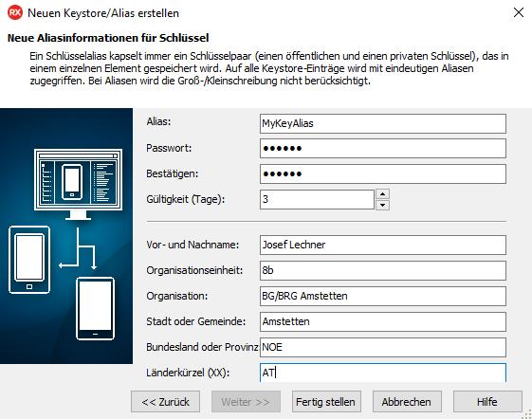Go back with the << Zurück button
532x419 pixels.
(x=165, y=402)
